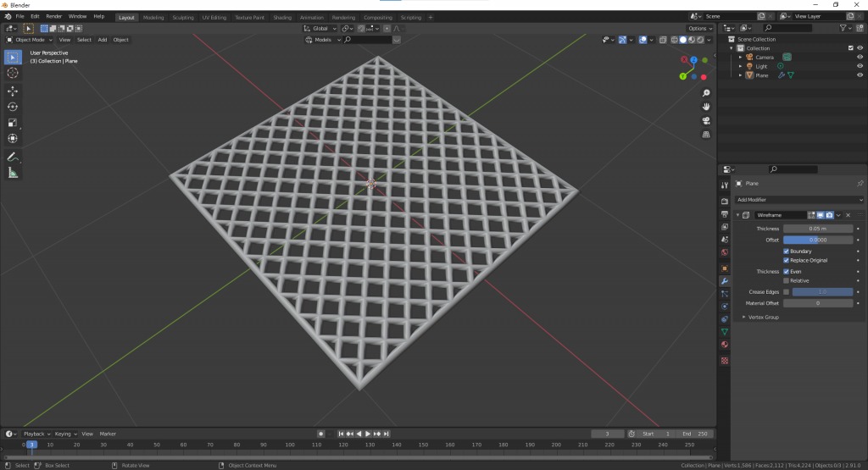Open the Object Mode dropdown
This screenshot has width=868, height=470.
click(30, 40)
